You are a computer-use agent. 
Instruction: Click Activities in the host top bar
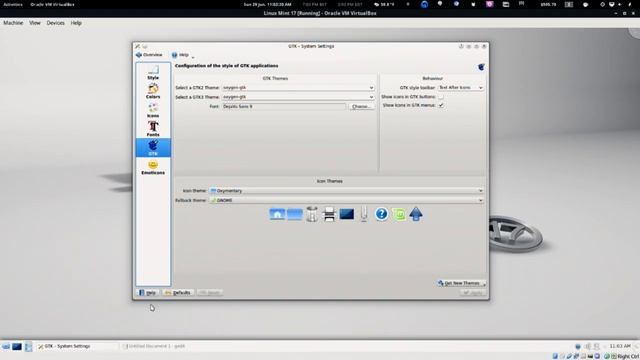(13, 4)
